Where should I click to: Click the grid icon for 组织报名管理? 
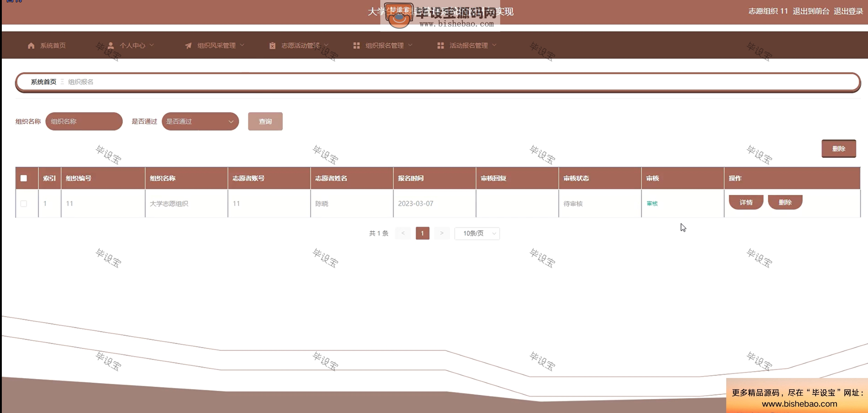357,46
